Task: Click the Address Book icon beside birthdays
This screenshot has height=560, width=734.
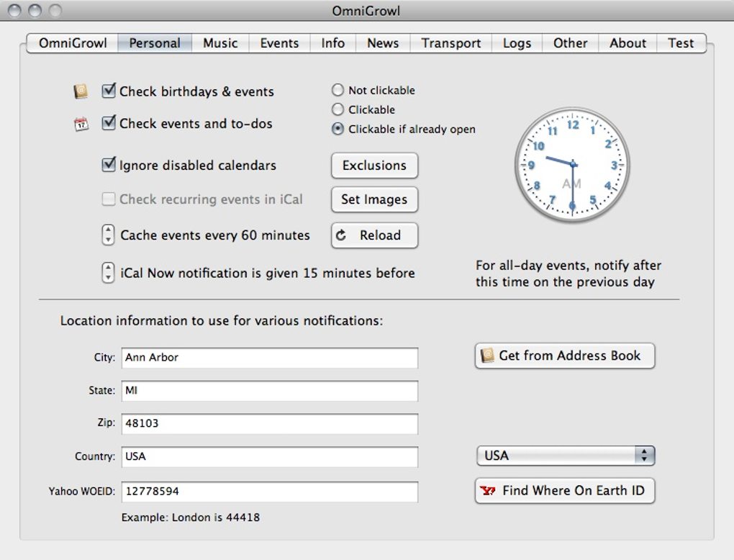Action: 81,91
